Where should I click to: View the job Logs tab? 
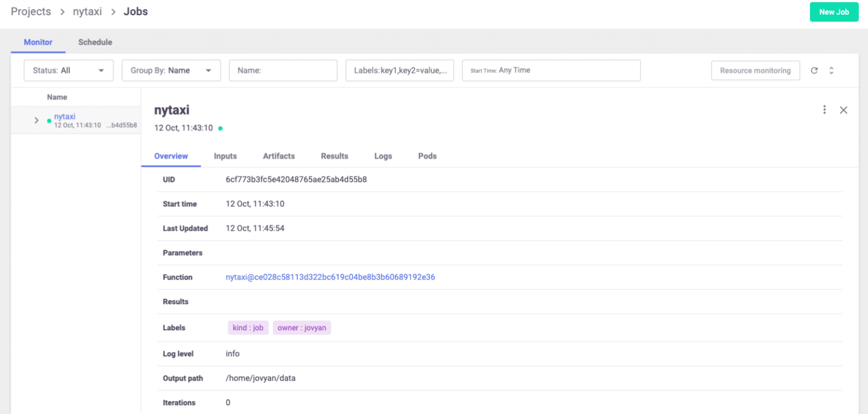[383, 156]
